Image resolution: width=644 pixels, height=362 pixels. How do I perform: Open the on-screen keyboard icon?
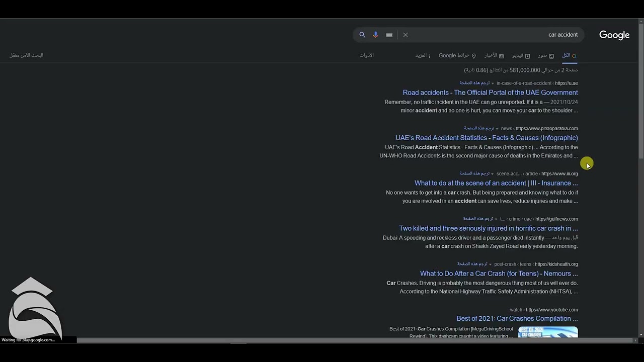coord(389,35)
